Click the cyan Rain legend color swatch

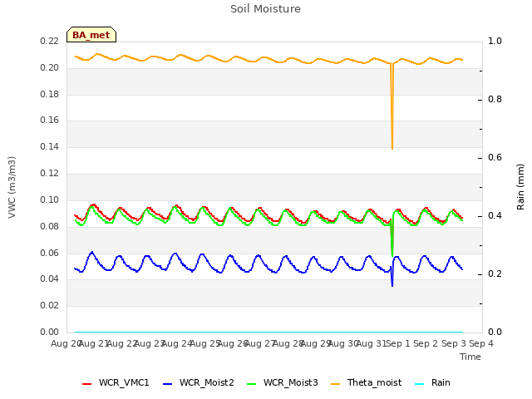point(419,384)
